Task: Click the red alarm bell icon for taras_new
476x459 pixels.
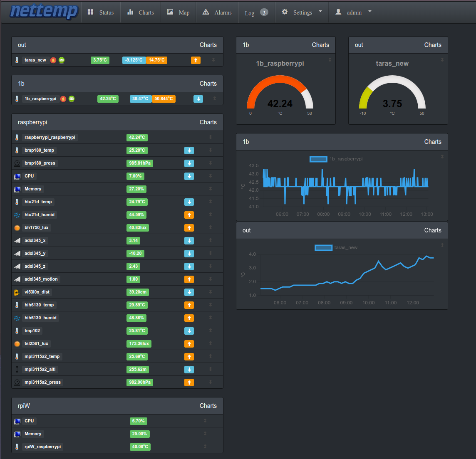Action: (x=53, y=60)
